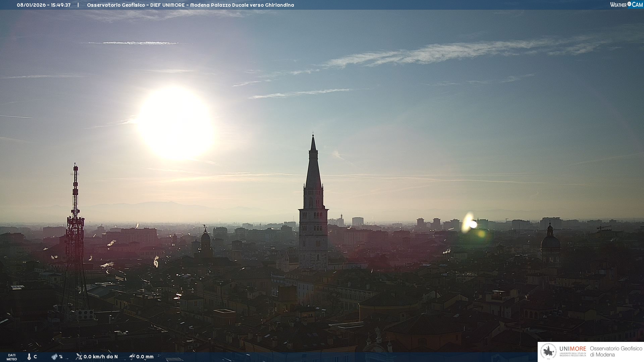
Task: Click the temperature C reading
Action: (35, 357)
